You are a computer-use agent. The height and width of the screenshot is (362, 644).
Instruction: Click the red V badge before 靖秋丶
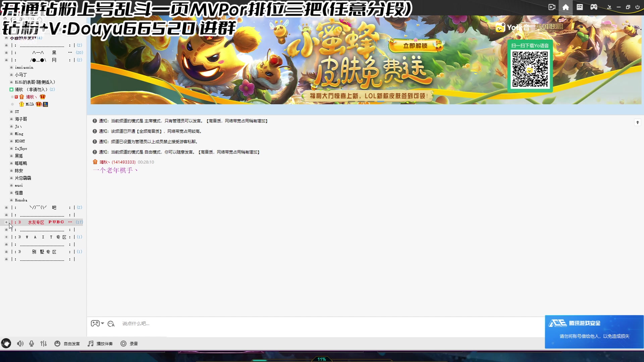point(16,97)
